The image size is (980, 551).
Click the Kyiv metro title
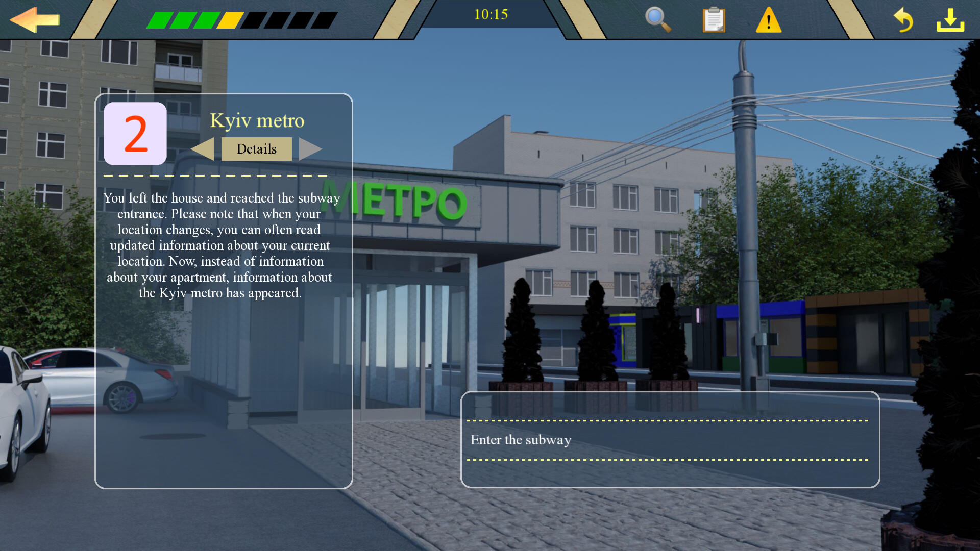(257, 120)
